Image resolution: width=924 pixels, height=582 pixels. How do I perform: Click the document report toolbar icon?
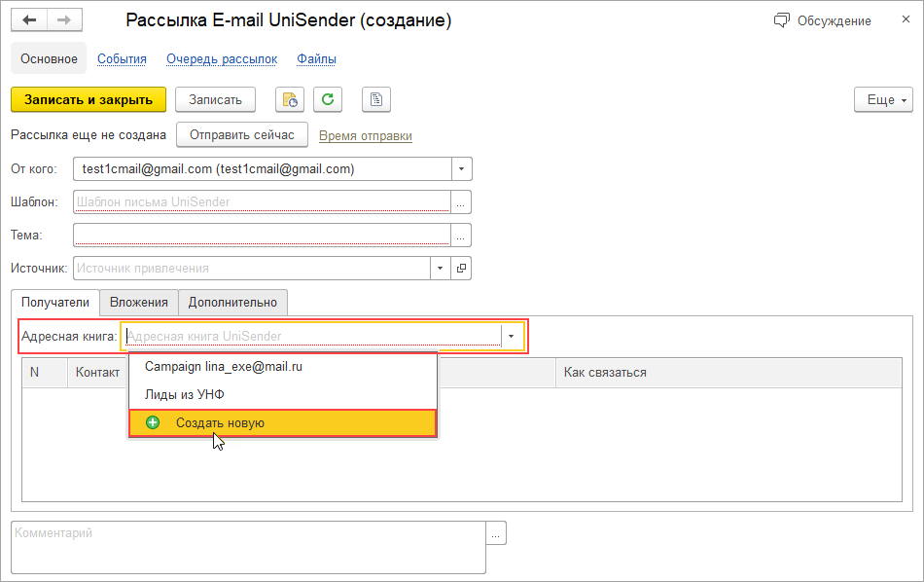tap(375, 99)
